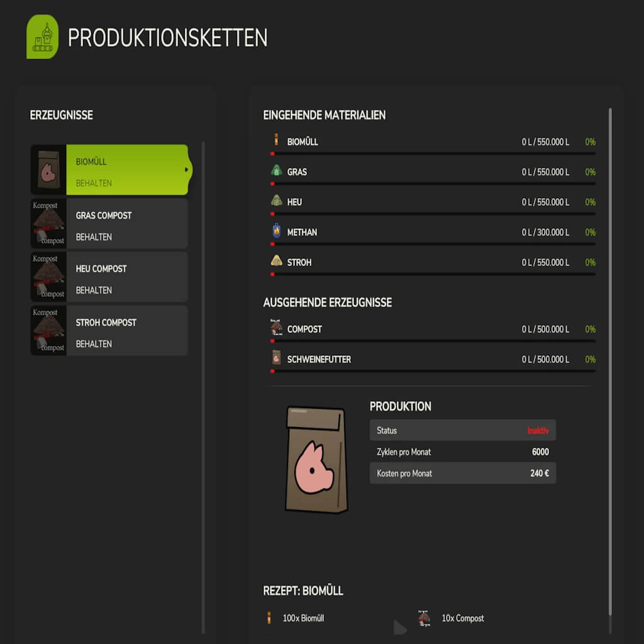Expand the arrow on the Biomüll entry

tap(186, 170)
